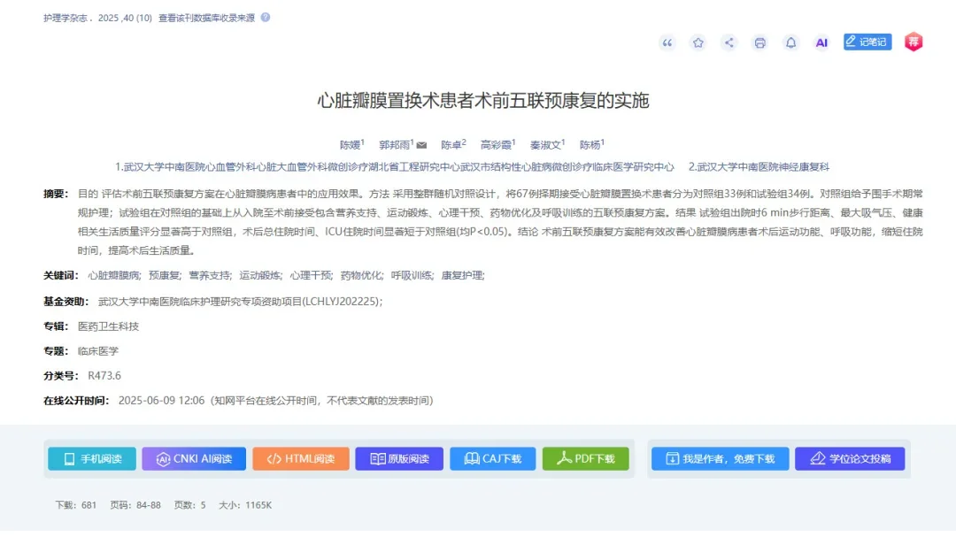Launch the AI assistant icon
The image size is (956, 560).
click(821, 42)
